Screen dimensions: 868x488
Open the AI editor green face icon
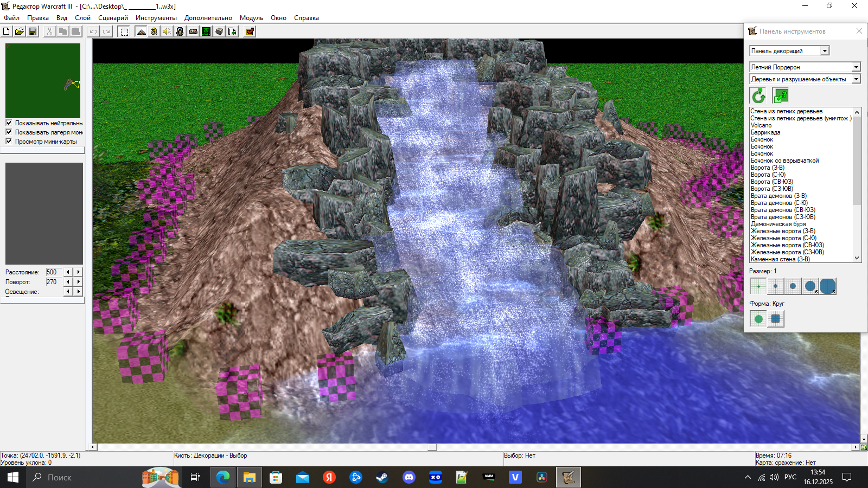[206, 31]
